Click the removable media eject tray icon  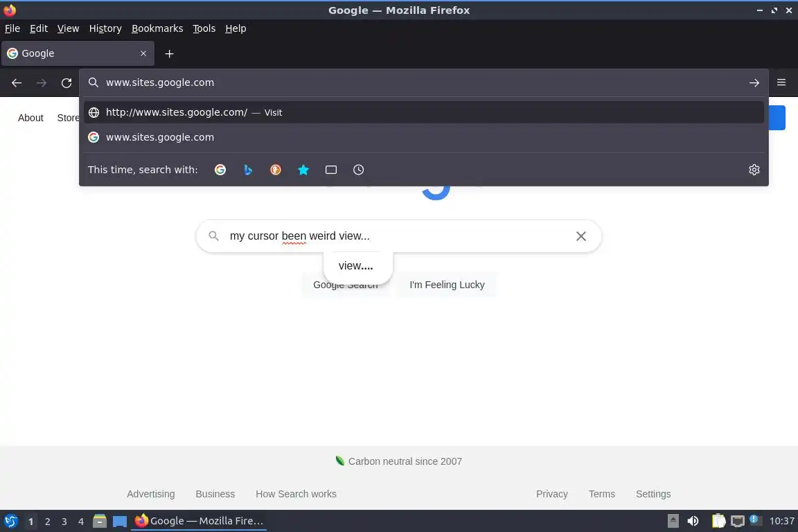pyautogui.click(x=673, y=521)
